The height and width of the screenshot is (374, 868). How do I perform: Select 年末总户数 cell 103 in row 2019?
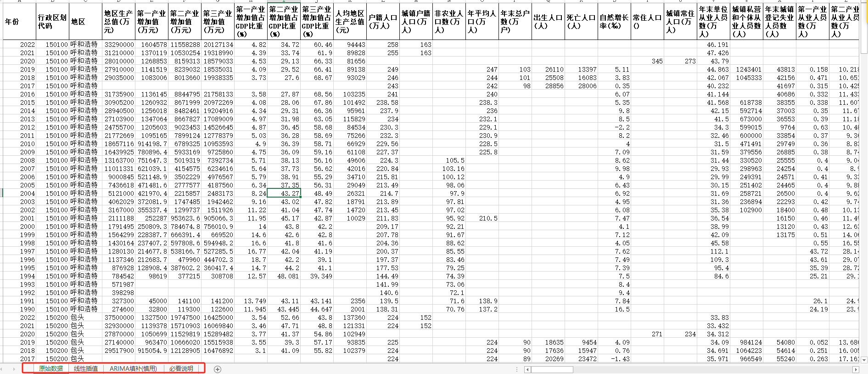click(x=515, y=69)
